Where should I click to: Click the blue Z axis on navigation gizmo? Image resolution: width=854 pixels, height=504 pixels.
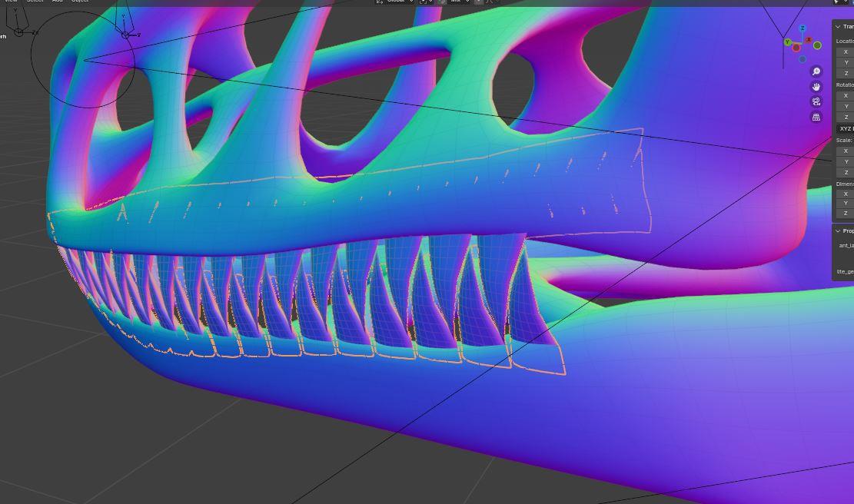pos(802,28)
